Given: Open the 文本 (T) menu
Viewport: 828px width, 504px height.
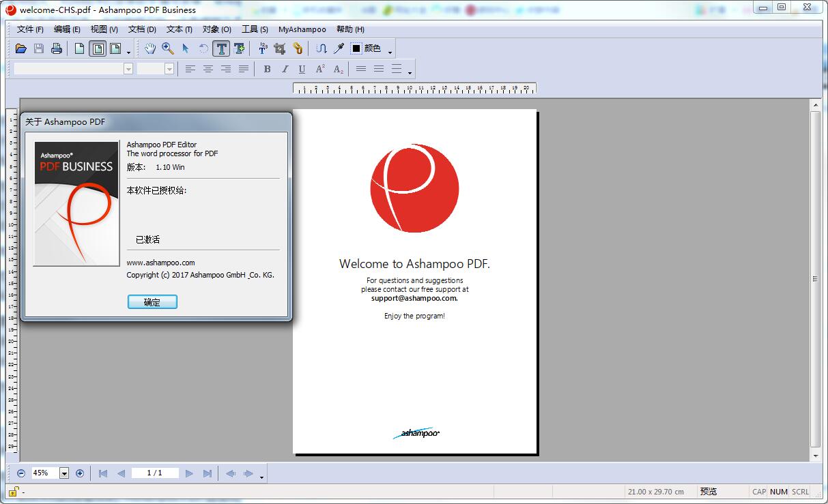Looking at the screenshot, I should click(180, 29).
